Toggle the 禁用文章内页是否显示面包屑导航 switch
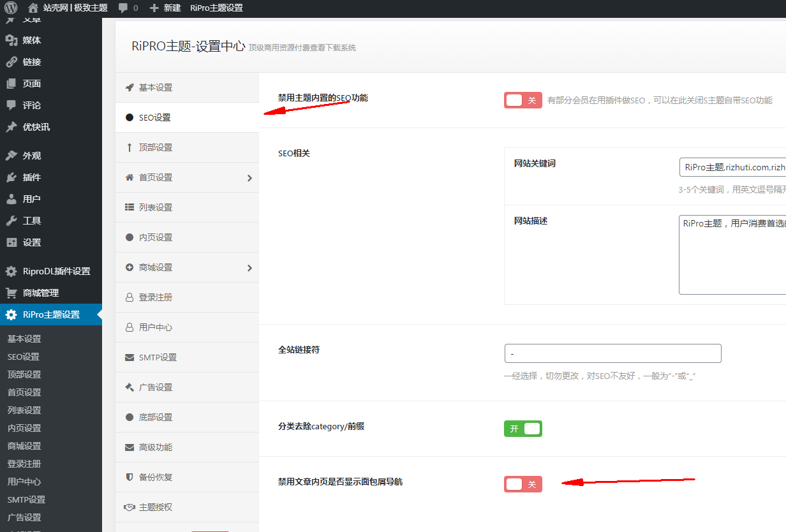 pos(523,484)
